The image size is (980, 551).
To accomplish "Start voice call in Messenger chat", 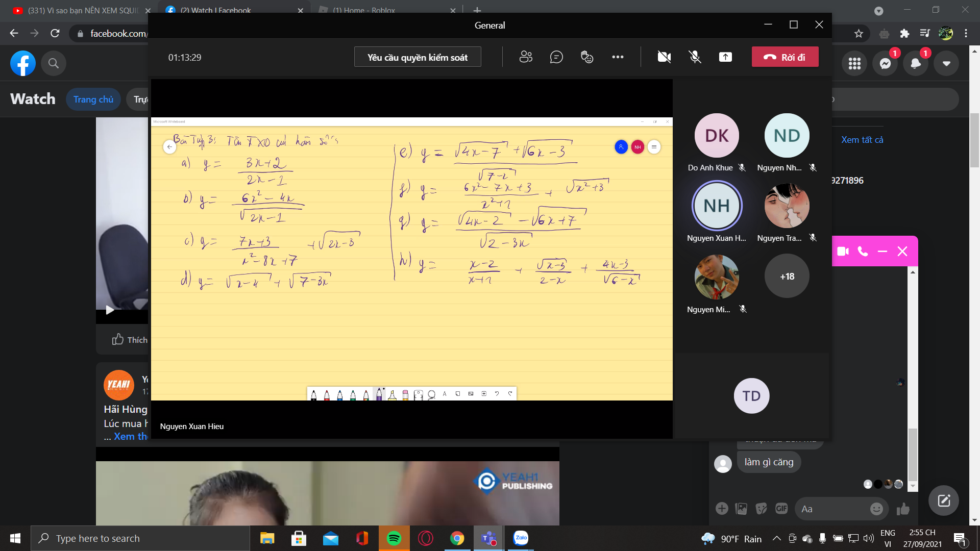I will (x=863, y=252).
